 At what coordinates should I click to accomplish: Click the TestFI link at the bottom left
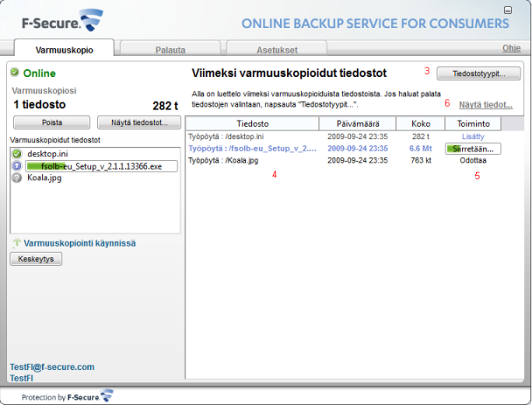pos(21,378)
